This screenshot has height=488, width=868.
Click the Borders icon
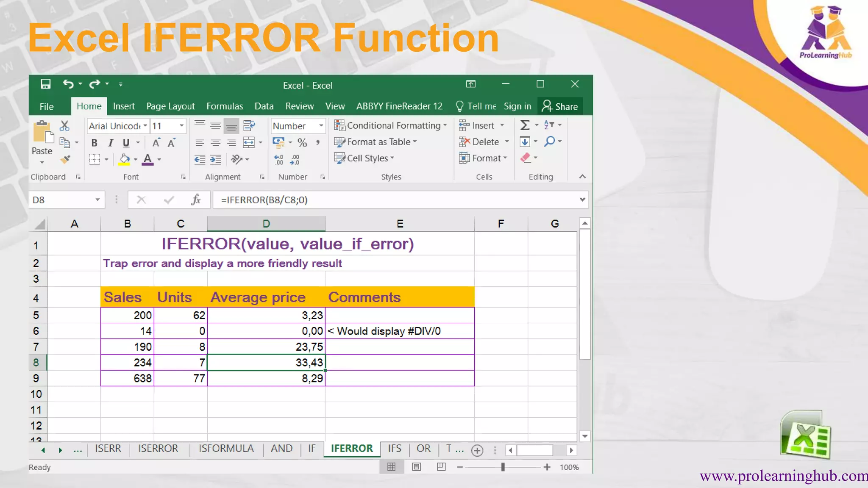pyautogui.click(x=95, y=159)
